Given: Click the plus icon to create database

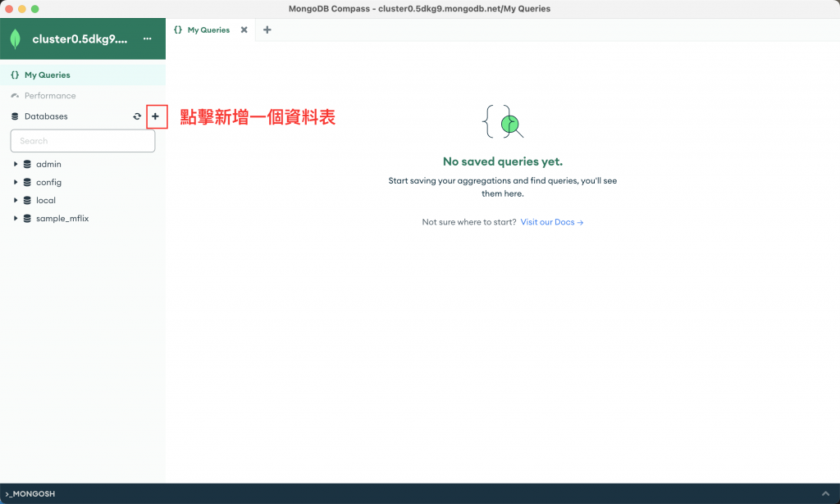Looking at the screenshot, I should tap(155, 116).
